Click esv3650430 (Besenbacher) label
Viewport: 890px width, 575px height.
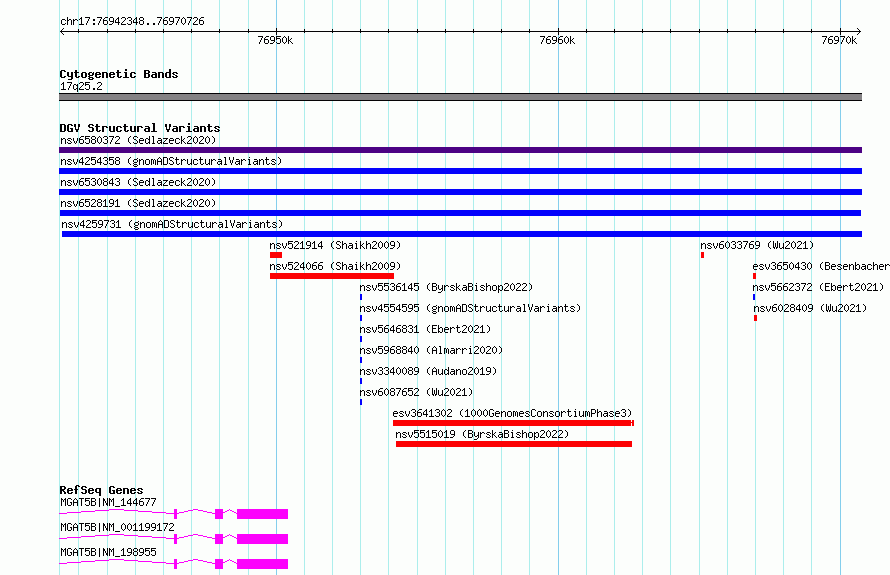[821, 266]
